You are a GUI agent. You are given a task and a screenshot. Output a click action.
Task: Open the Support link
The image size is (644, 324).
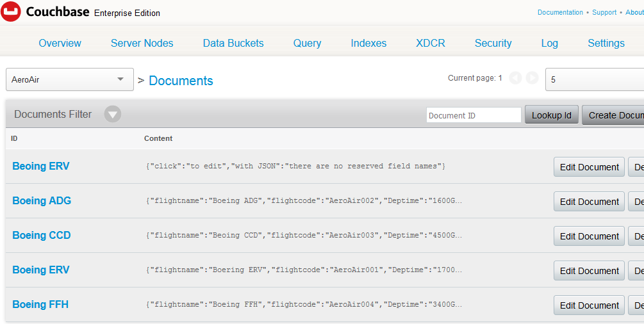[604, 12]
